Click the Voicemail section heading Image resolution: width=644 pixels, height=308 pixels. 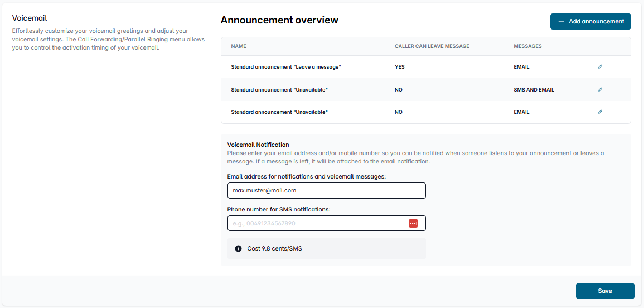click(x=29, y=18)
